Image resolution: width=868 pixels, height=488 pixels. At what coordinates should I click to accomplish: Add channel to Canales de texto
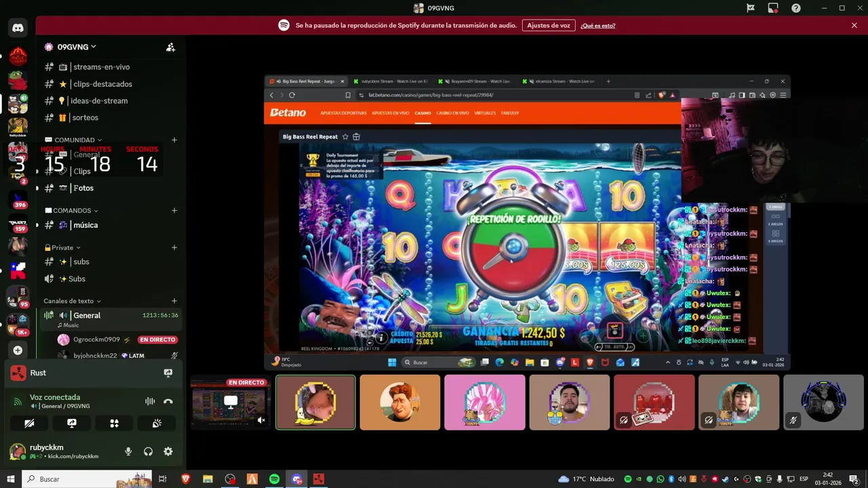[174, 301]
